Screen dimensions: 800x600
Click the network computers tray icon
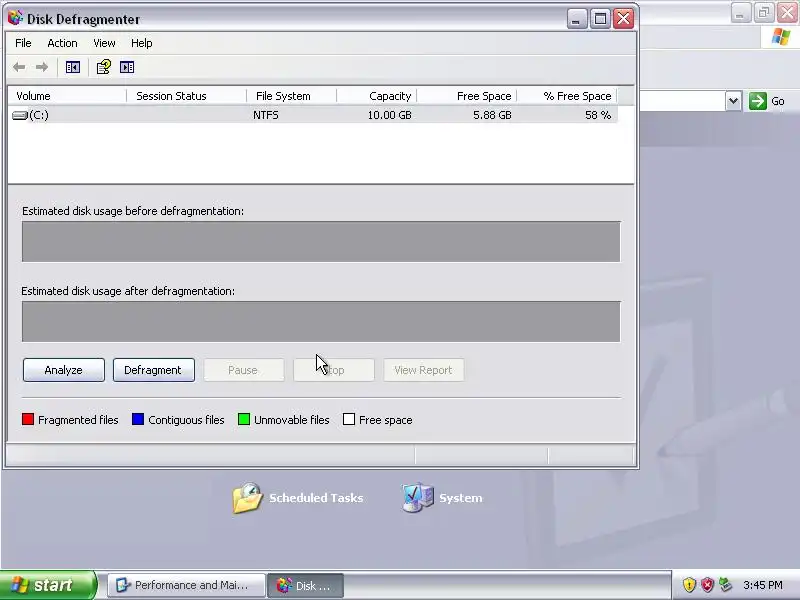click(725, 585)
